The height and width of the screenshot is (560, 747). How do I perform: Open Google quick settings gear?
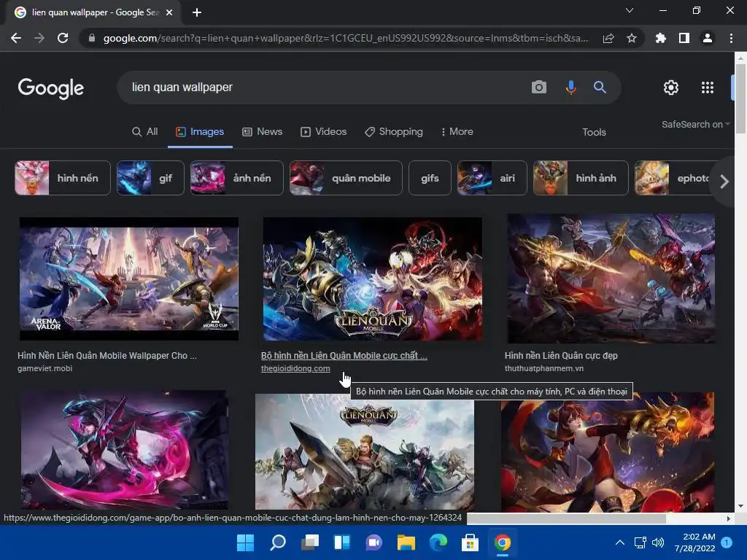pos(671,87)
